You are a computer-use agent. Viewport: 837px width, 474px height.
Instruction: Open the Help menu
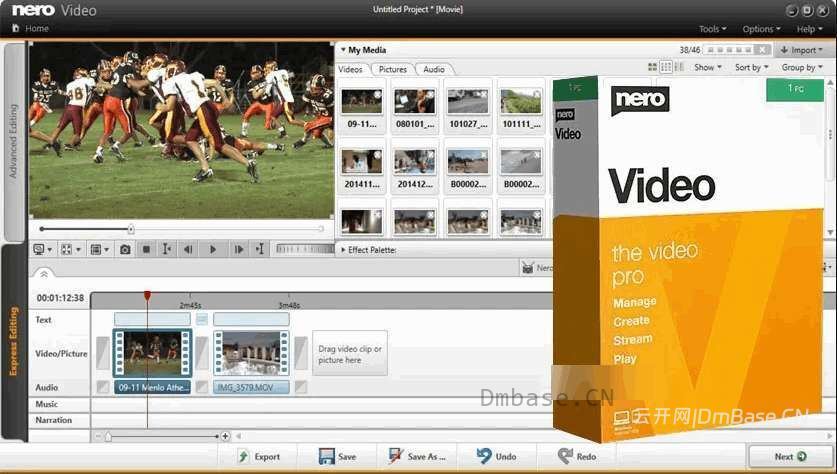point(809,29)
